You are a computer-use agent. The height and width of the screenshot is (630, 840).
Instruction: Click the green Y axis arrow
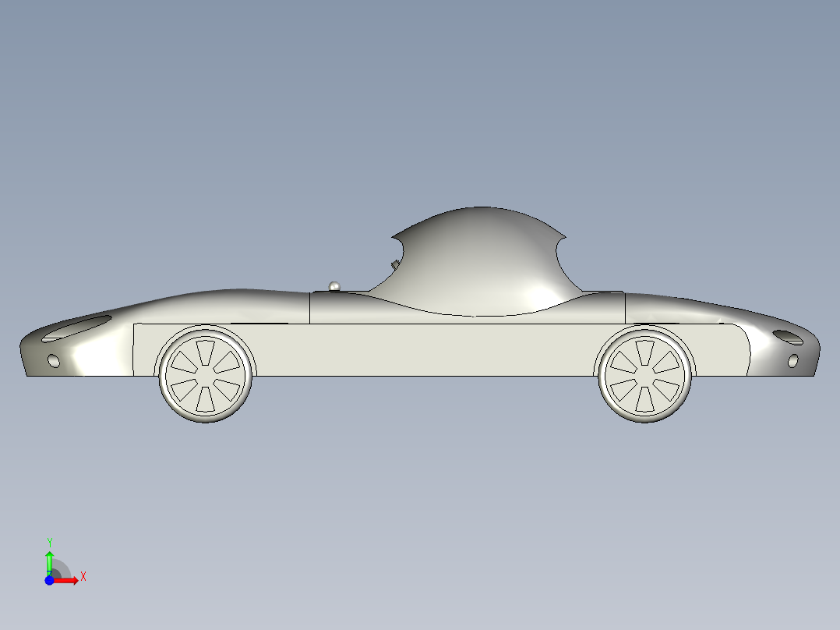pos(49,557)
